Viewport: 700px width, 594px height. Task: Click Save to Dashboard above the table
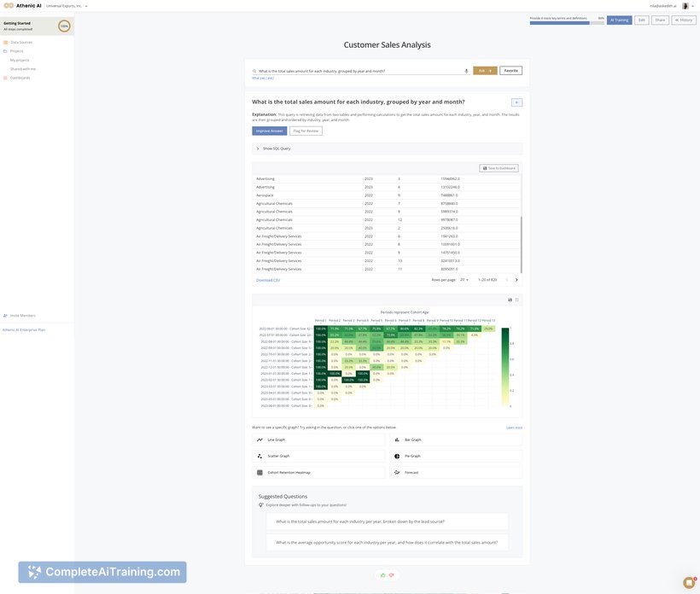499,168
